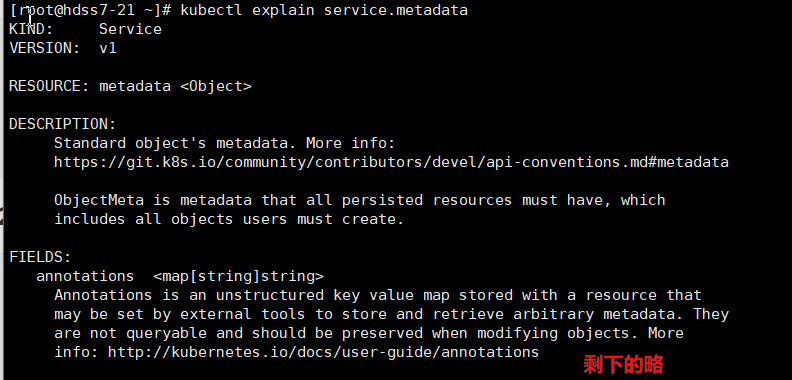Click the KIND: Service line
Viewport: 792px width, 380px height.
[x=85, y=29]
